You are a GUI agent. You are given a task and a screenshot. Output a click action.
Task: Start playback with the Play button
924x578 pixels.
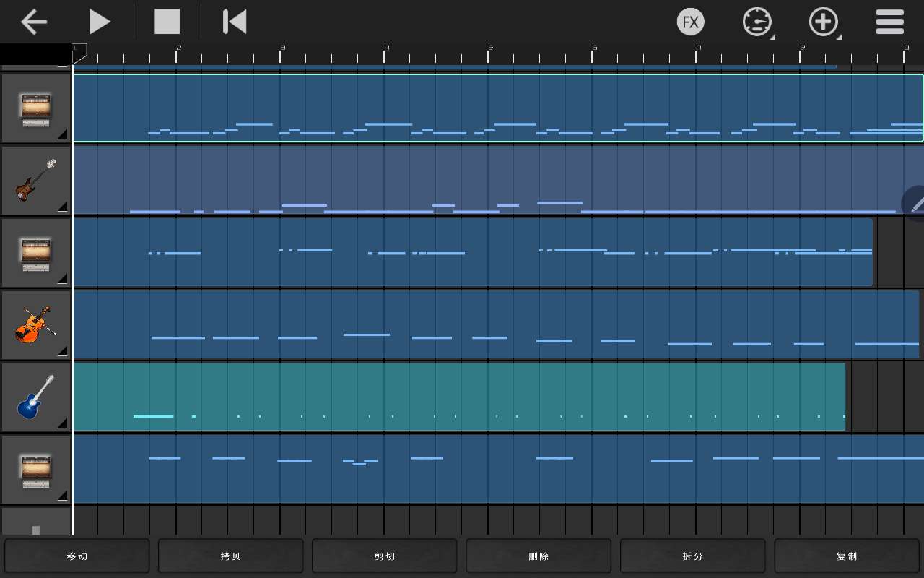click(99, 22)
